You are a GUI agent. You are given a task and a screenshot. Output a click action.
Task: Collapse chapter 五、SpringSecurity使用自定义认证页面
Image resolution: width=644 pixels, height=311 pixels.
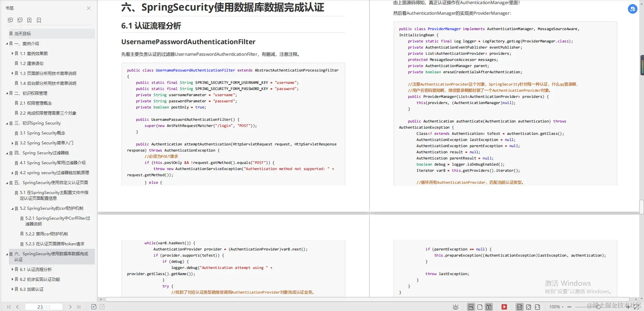point(7,182)
